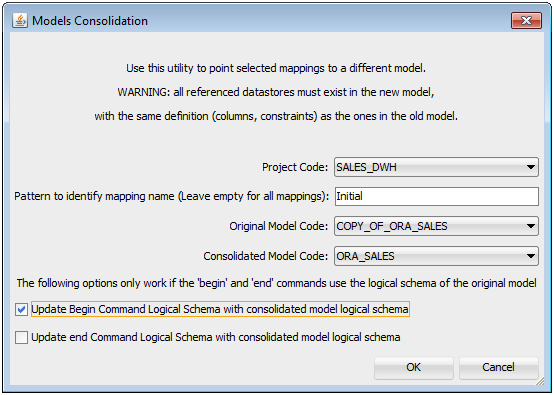Uncheck Update Begin Command Logical Schema checkbox
554x395 pixels.
[x=21, y=310]
